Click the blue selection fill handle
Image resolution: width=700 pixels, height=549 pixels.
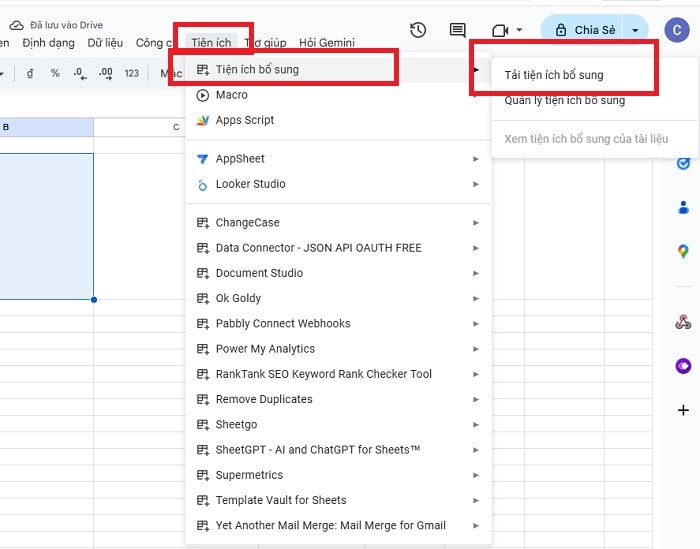click(x=94, y=300)
